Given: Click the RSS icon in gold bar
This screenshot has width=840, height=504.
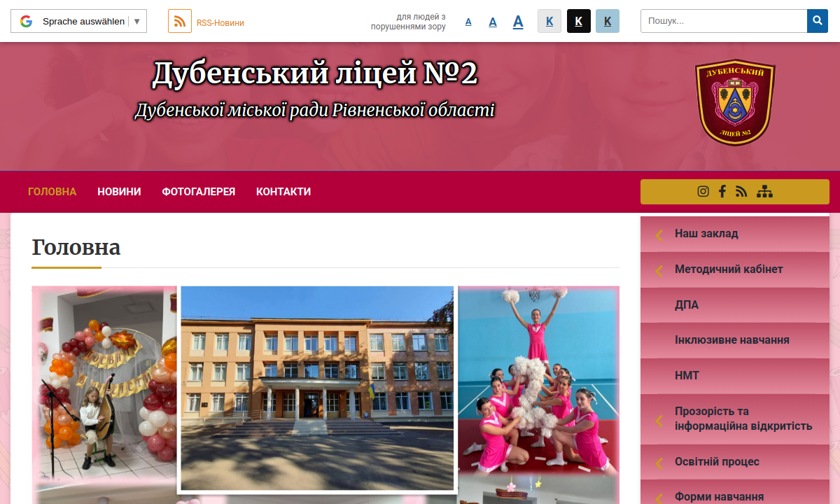Looking at the screenshot, I should tap(742, 191).
